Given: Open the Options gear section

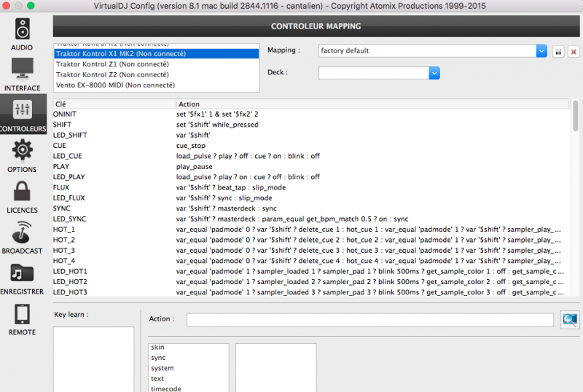Looking at the screenshot, I should (22, 156).
